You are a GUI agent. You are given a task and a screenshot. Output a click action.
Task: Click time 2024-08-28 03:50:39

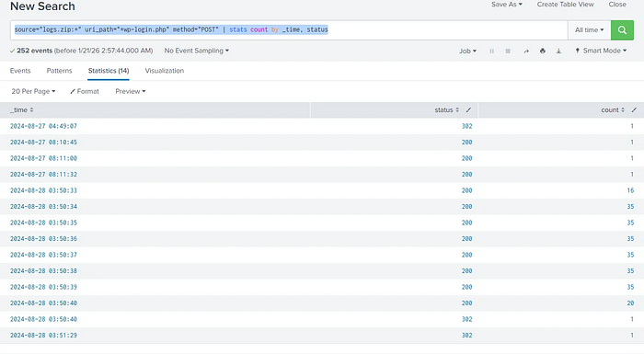click(x=43, y=287)
